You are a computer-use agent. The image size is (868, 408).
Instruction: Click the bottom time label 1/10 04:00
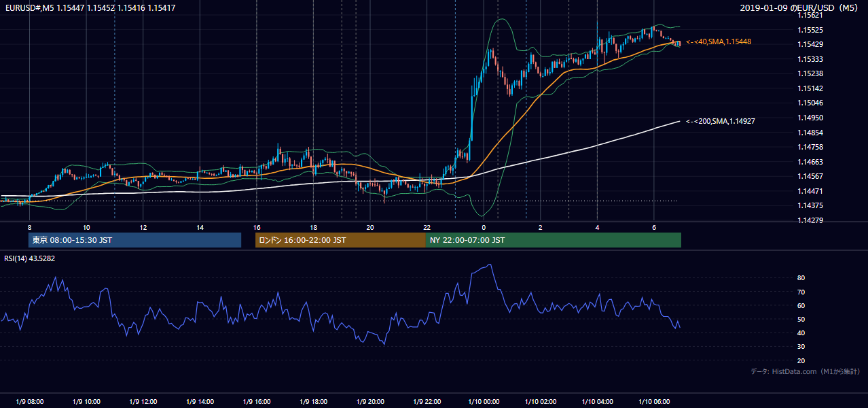pyautogui.click(x=597, y=402)
